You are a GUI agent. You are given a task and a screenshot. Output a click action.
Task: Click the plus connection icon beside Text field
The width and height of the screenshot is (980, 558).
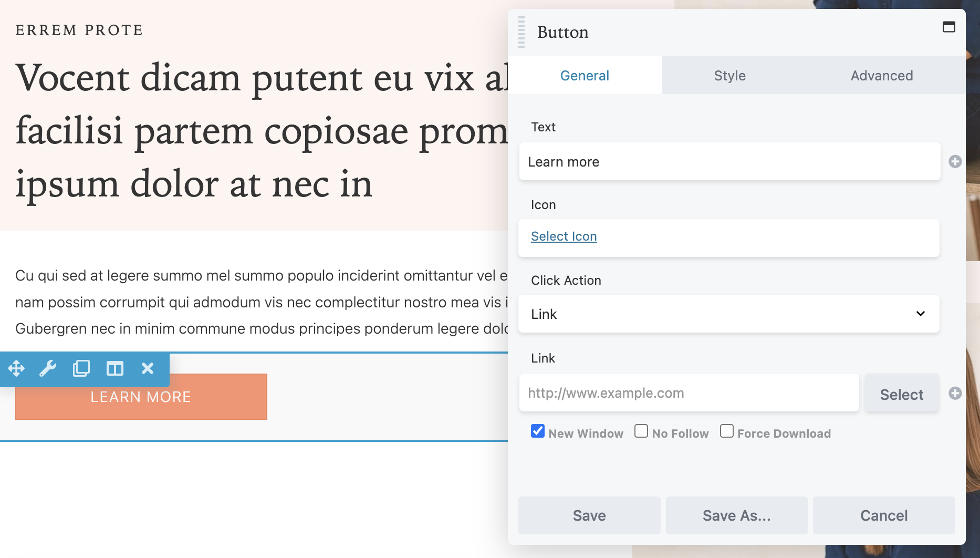click(955, 162)
